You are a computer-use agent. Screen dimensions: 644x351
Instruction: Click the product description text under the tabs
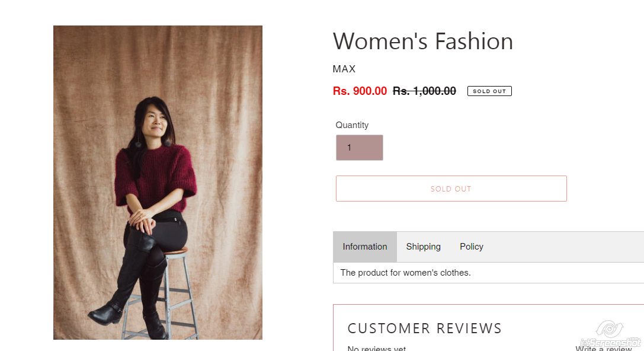tap(405, 273)
